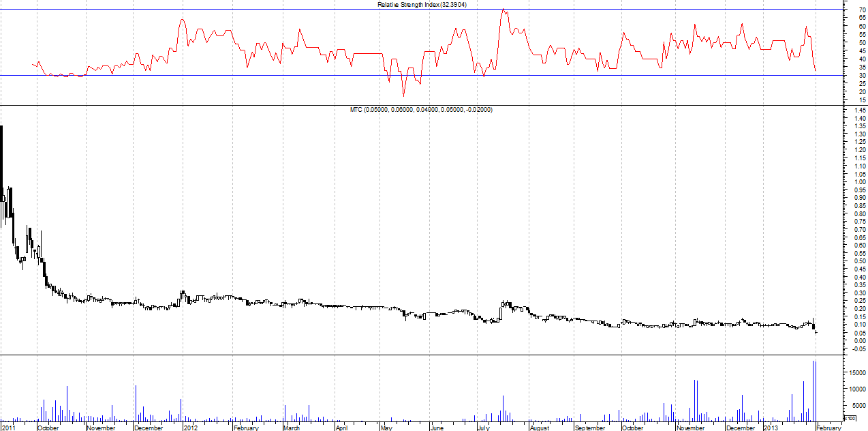Click the x100 volume scale box
This screenshot has height=431, width=868.
point(850,418)
